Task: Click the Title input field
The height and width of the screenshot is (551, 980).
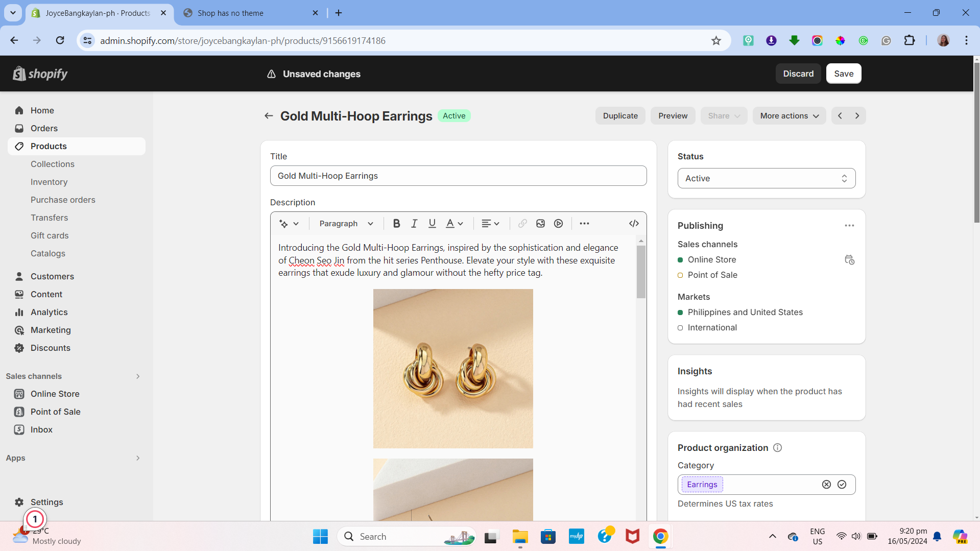Action: click(458, 176)
